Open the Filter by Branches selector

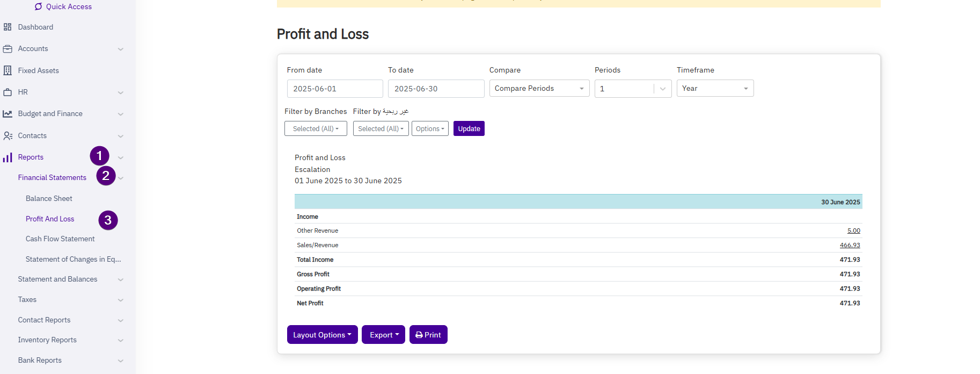pyautogui.click(x=316, y=129)
